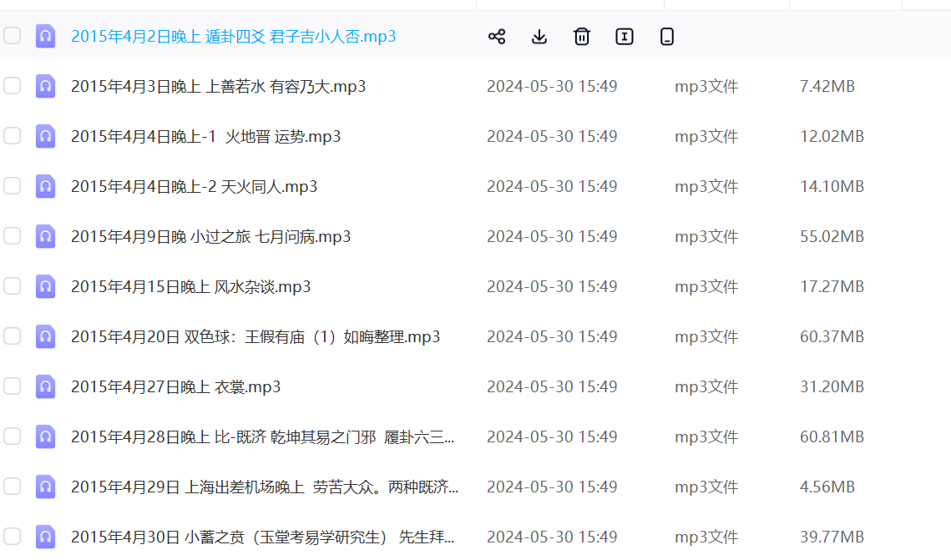Click the mp3 icon for 小过之旅 七月问病
This screenshot has height=560, width=951.
[46, 236]
